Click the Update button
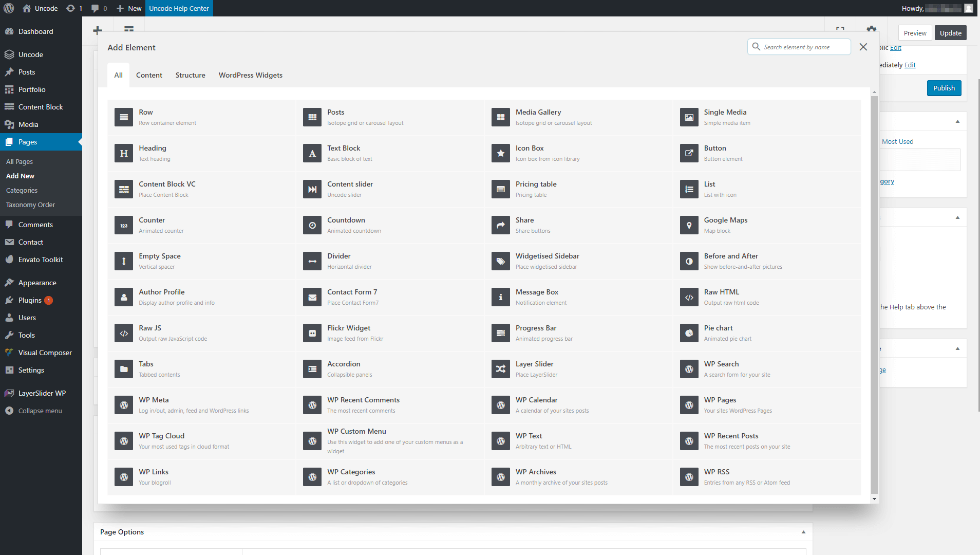980x555 pixels. (951, 33)
